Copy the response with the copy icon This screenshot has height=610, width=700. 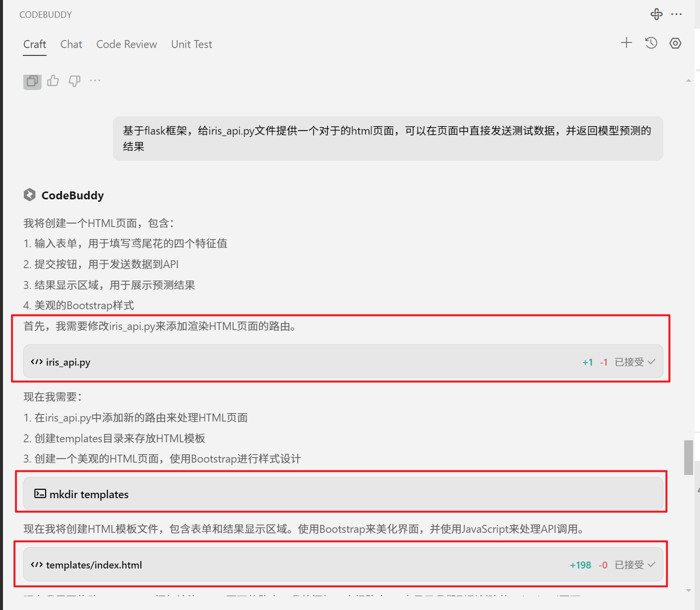[32, 81]
